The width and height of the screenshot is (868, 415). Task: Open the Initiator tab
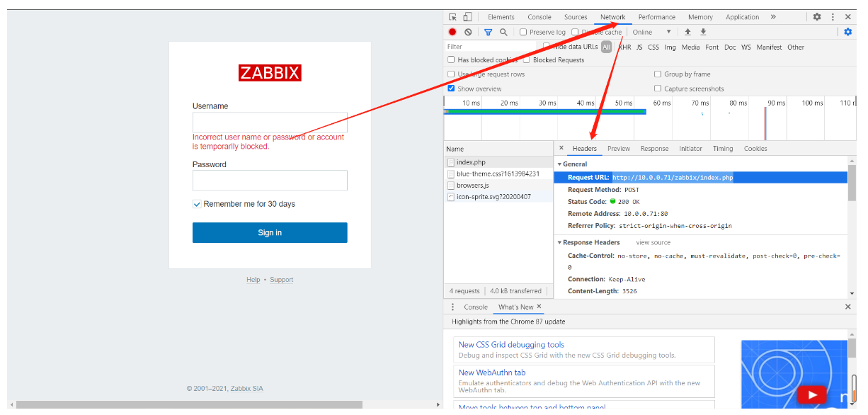tap(691, 149)
